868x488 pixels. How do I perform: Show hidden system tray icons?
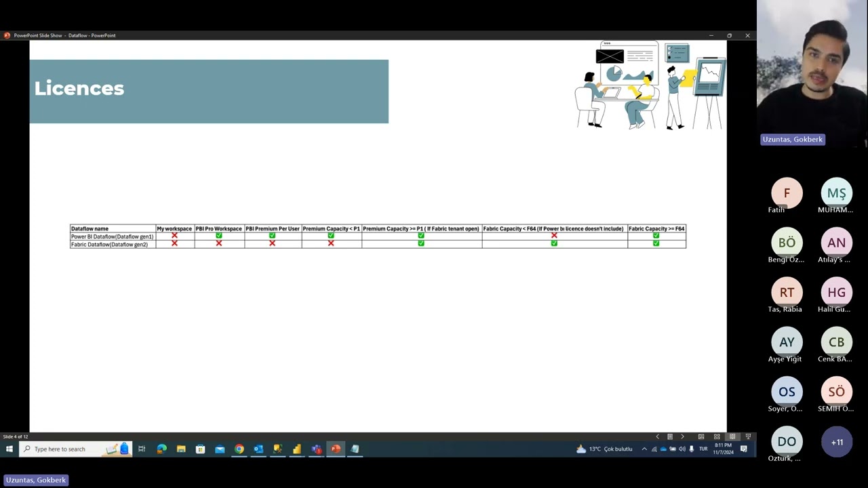[x=644, y=449]
